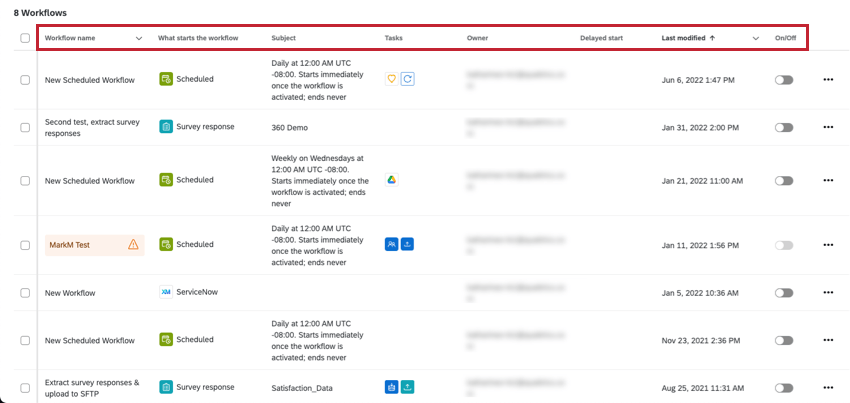
Task: Enable the Nov 23, 2021 workflow switch
Action: click(784, 340)
